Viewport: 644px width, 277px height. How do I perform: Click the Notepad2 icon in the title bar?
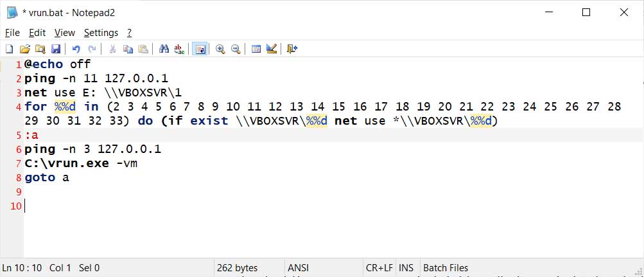coord(12,13)
